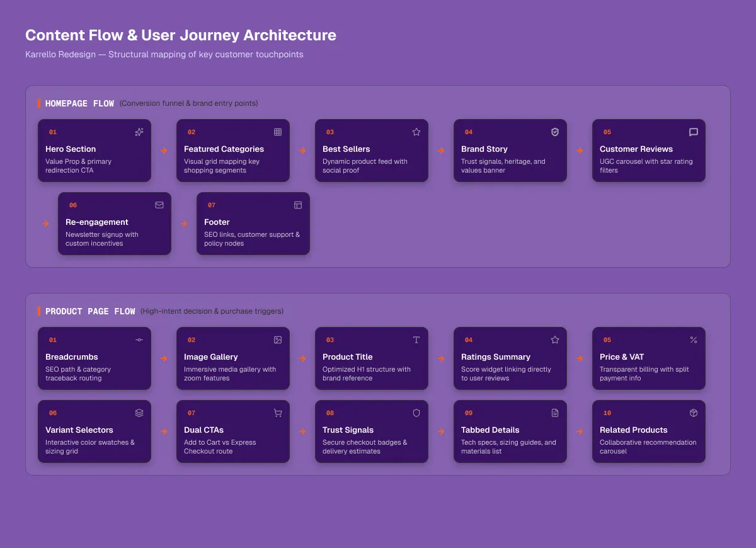Click the star icon on Ratings Summary card
This screenshot has width=756, height=548.
[x=555, y=340]
